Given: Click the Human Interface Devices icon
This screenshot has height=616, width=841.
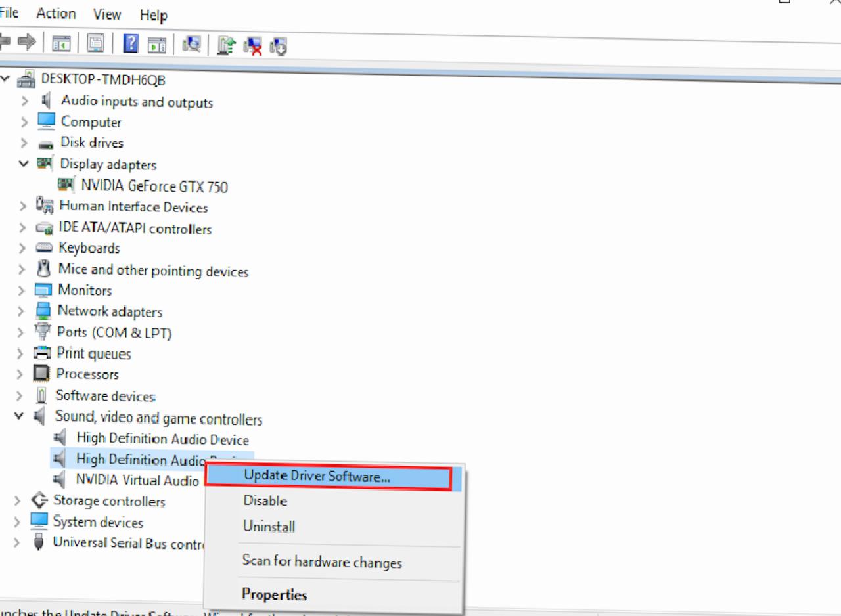Looking at the screenshot, I should click(45, 206).
